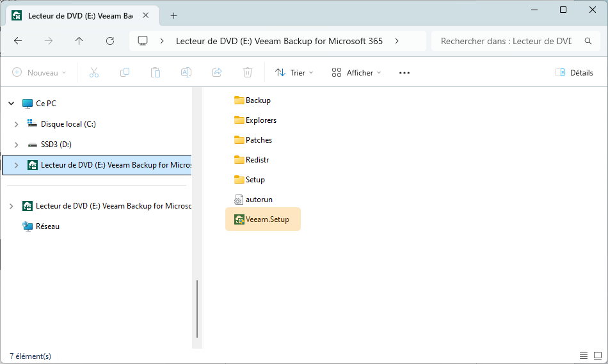The height and width of the screenshot is (364, 608).
Task: Open the Trier sort dropdown
Action: [x=294, y=72]
